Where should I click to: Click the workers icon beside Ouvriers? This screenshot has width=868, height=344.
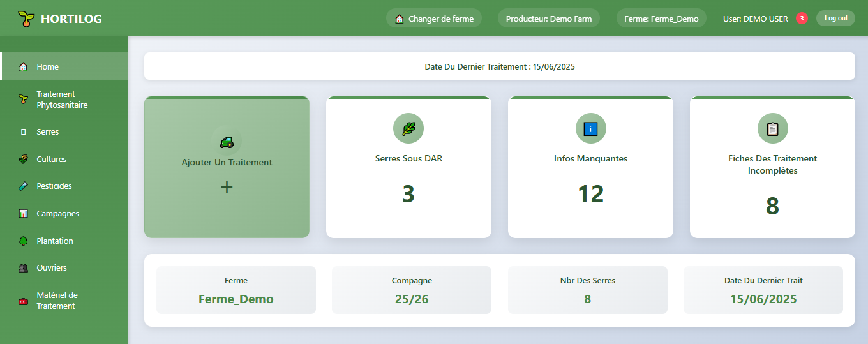point(24,268)
